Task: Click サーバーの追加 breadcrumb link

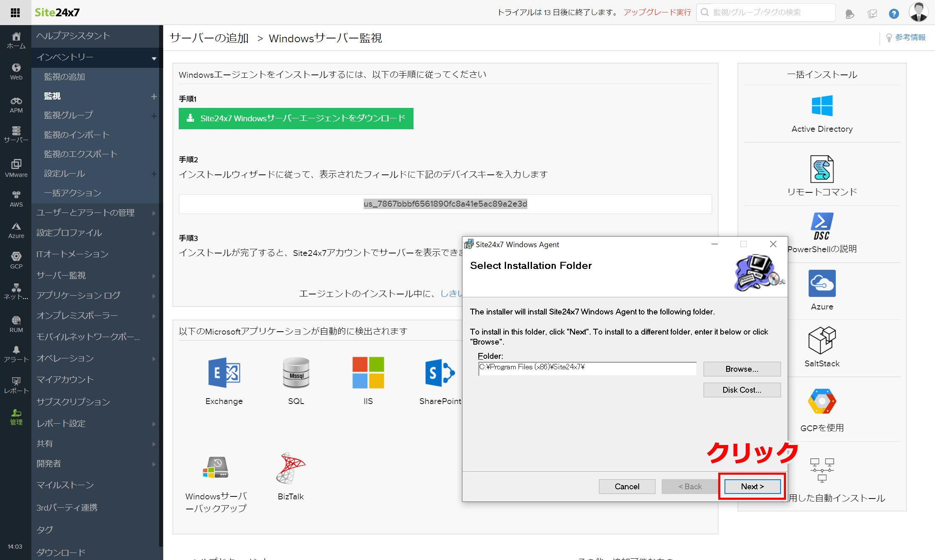Action: tap(209, 38)
